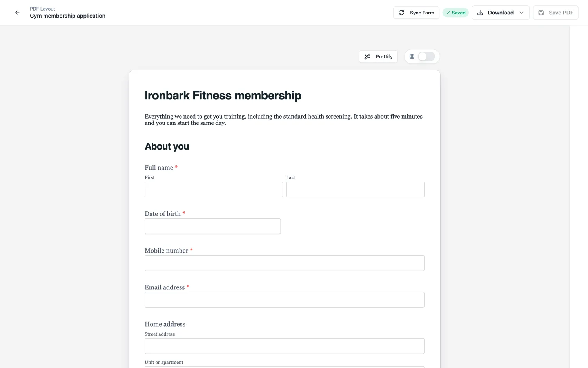Click the Sync Form refresh icon
This screenshot has height=368, width=588.
click(401, 13)
